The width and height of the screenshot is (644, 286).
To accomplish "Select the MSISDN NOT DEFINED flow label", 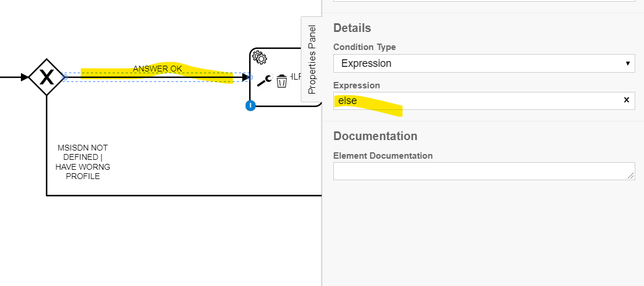I will pos(82,162).
